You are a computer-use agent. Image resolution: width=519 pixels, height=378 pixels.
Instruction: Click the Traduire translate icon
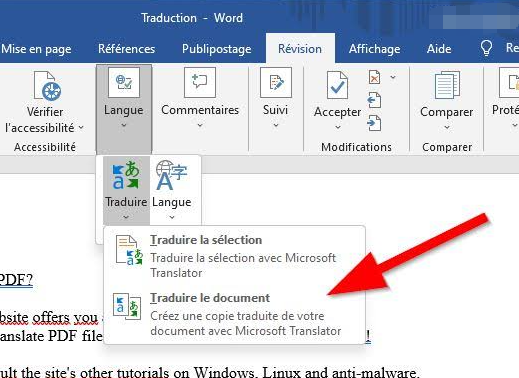pos(126,175)
